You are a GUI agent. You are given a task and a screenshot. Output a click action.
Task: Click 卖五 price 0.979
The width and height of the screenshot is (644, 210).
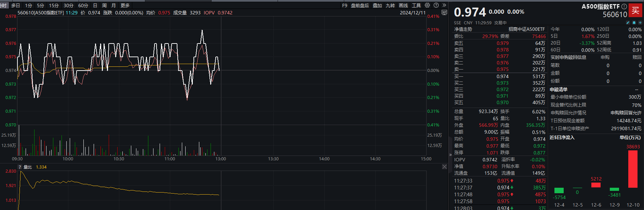click(x=502, y=43)
